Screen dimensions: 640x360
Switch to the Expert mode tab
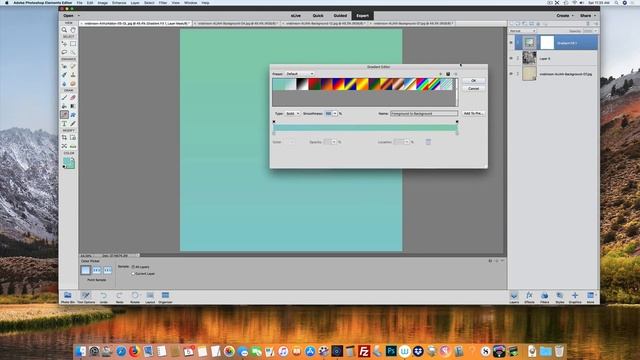(362, 16)
